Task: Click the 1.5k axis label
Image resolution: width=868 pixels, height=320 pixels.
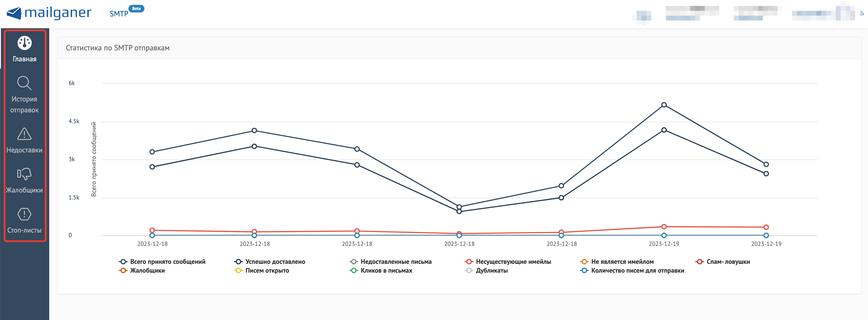Action: click(74, 197)
